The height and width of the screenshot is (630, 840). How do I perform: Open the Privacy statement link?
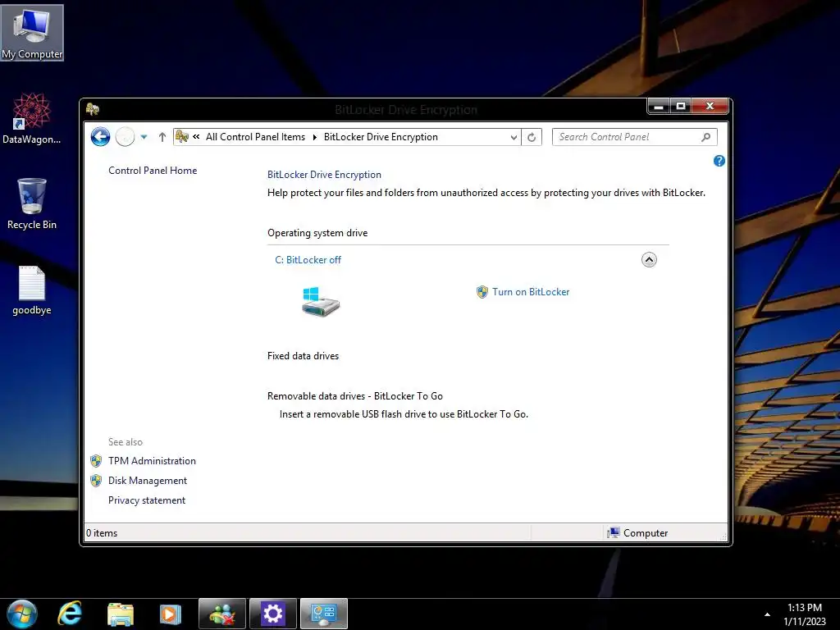click(x=147, y=500)
